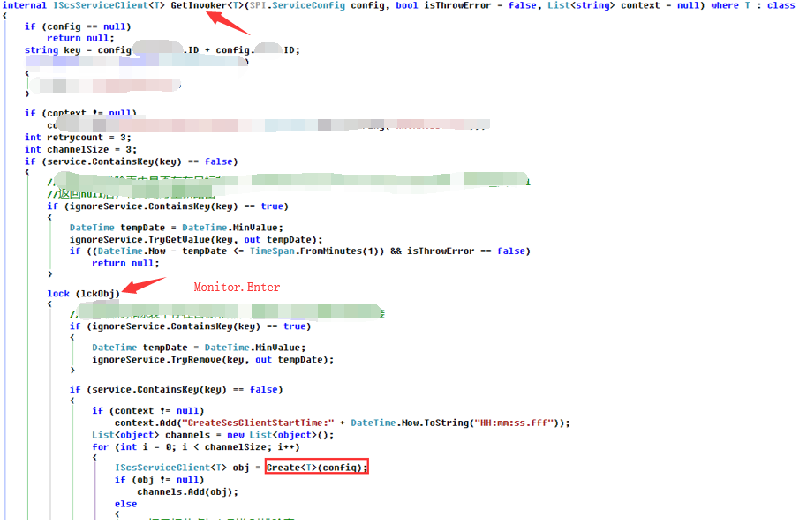This screenshot has height=532, width=807.
Task: Click the 'return null;' under config null check
Action: [80, 38]
